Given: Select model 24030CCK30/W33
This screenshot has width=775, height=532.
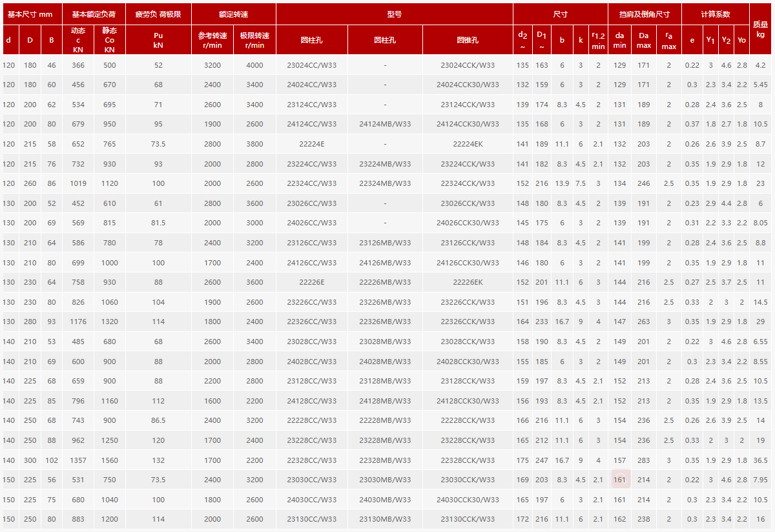Looking at the screenshot, I should (468, 500).
